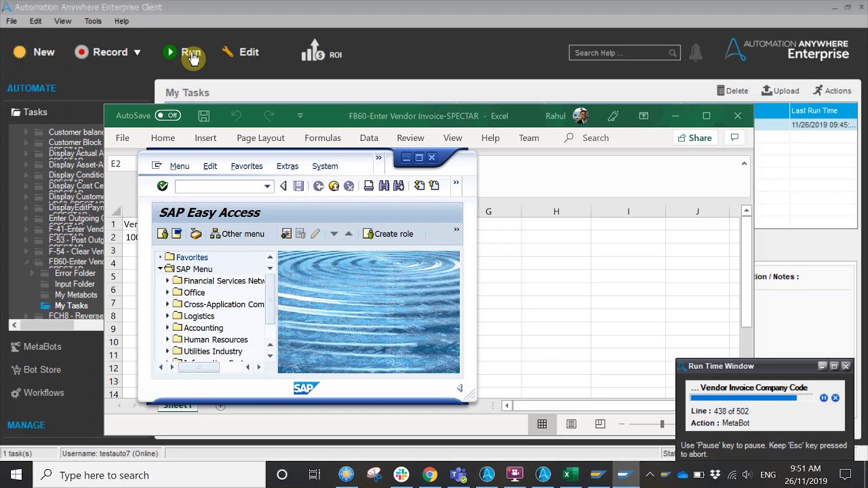The image size is (868, 488).
Task: Click the Excel Page Layout view icon
Action: [x=571, y=424]
